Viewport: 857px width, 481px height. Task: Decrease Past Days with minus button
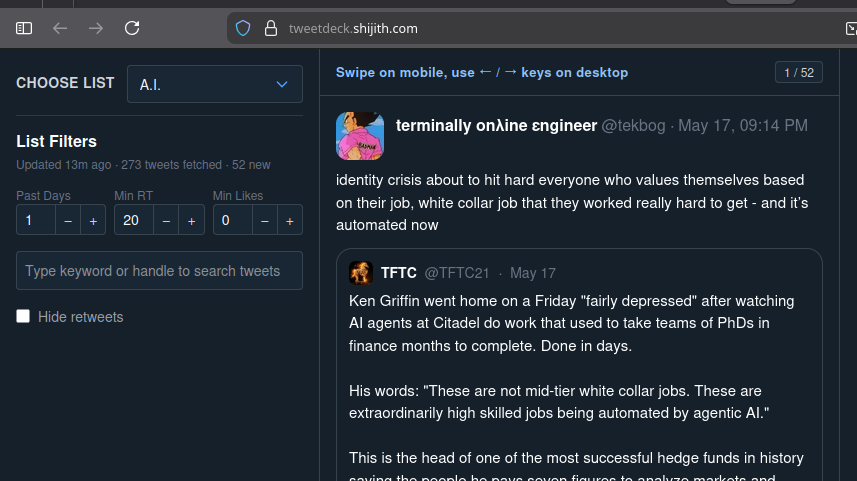68,220
